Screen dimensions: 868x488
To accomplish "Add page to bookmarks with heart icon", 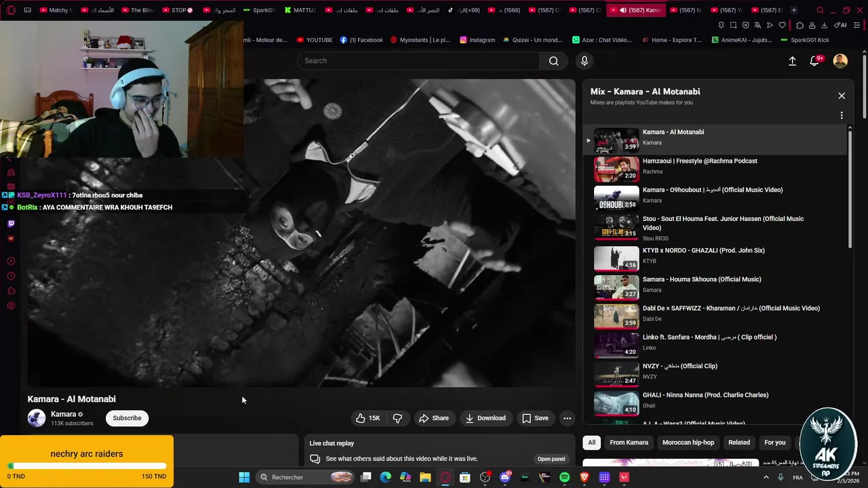I will click(782, 25).
